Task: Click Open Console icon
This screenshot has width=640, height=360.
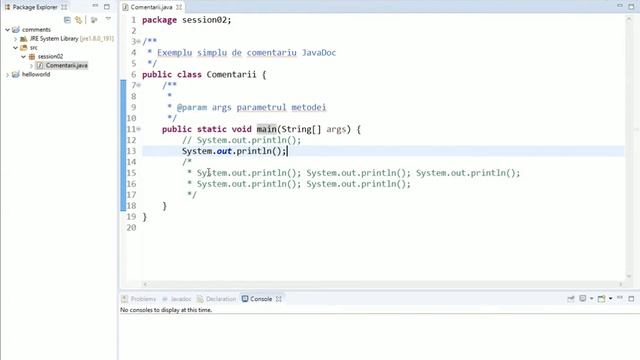Action: coord(601,299)
